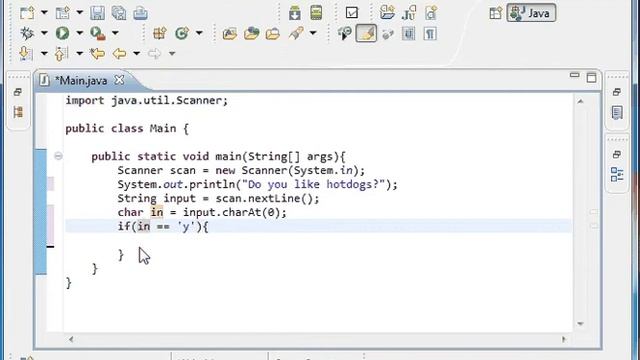Click the second New toolbar icon beside Save
The height and width of the screenshot is (360, 640).
pos(62,13)
